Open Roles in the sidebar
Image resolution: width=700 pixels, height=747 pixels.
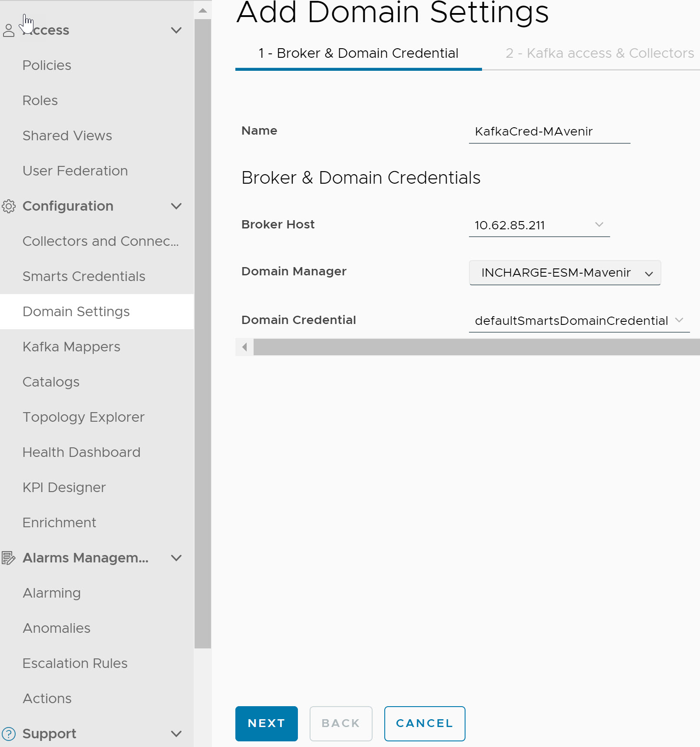(x=40, y=100)
